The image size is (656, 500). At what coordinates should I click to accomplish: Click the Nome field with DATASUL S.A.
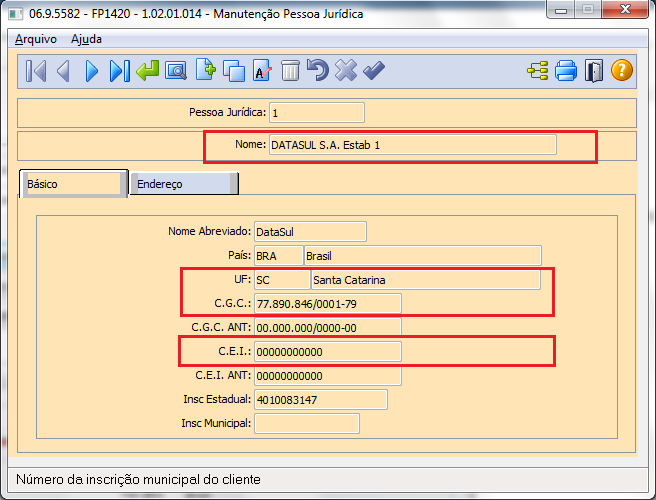[413, 145]
